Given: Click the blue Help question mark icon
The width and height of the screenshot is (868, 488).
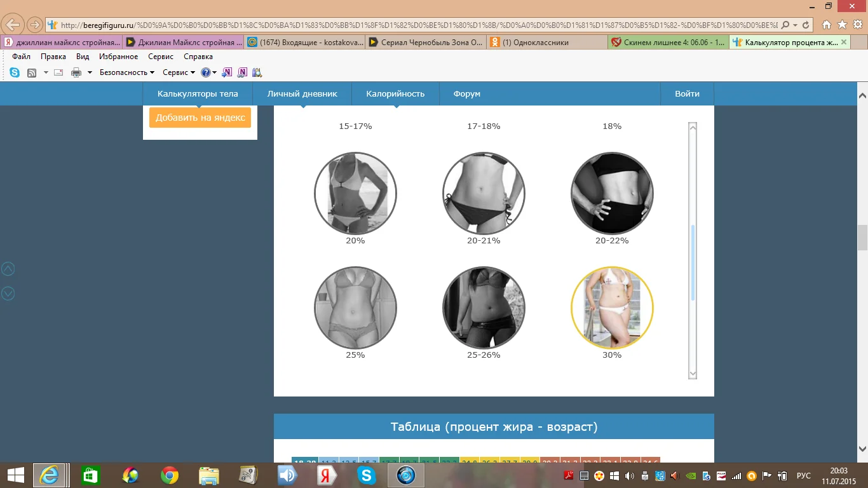Looking at the screenshot, I should pyautogui.click(x=206, y=72).
